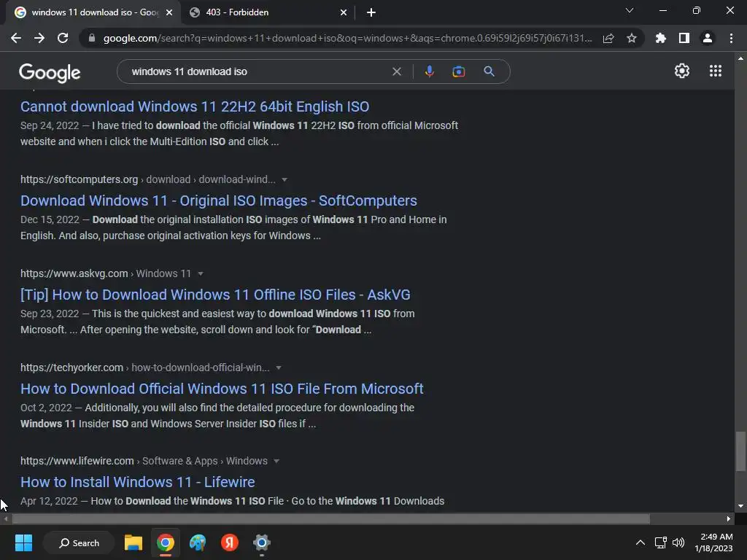This screenshot has width=747, height=560.
Task: Open the network status tray icon
Action: coord(661,542)
